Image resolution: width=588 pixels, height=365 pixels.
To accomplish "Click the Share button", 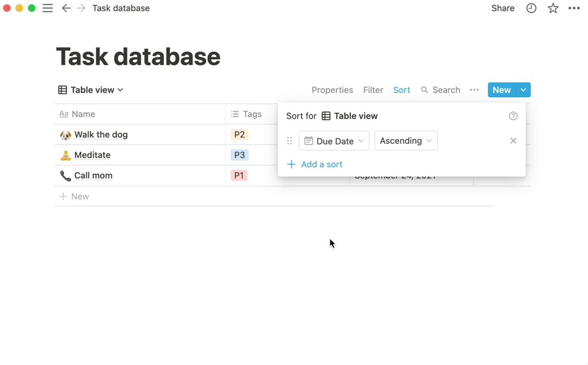I will click(x=503, y=8).
